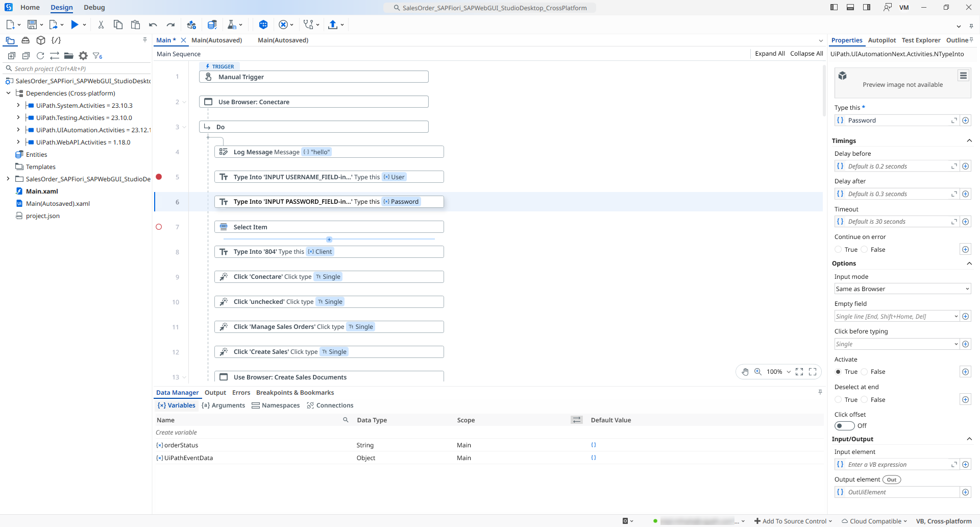The image size is (980, 527).
Task: Click refresh icon in project panel
Action: click(40, 56)
